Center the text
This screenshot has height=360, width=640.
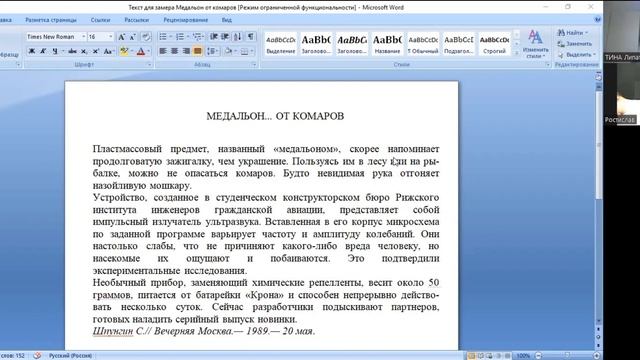(175, 51)
